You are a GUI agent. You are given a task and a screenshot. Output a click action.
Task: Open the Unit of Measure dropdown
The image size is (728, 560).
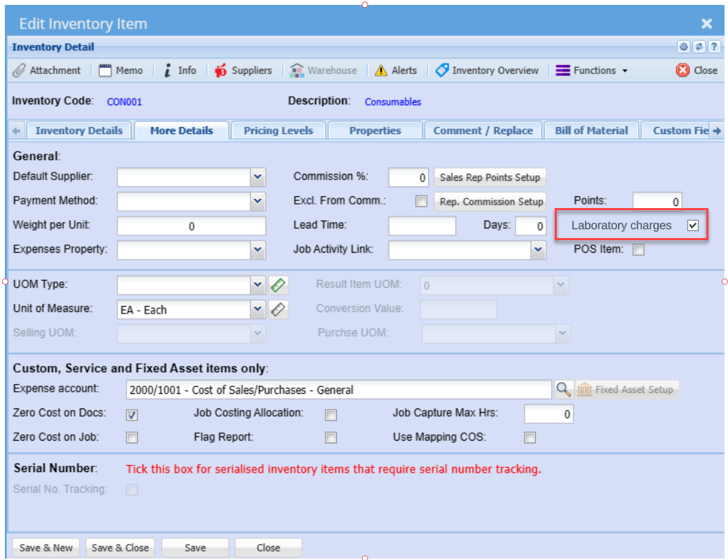tap(258, 309)
